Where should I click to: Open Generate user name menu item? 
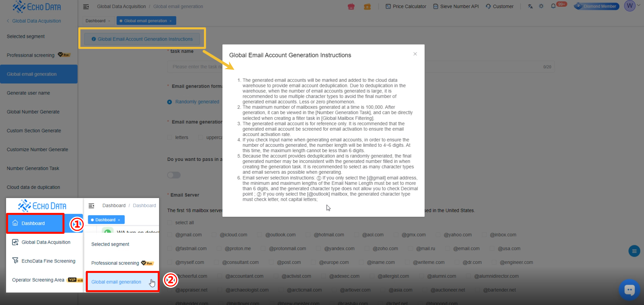(28, 93)
